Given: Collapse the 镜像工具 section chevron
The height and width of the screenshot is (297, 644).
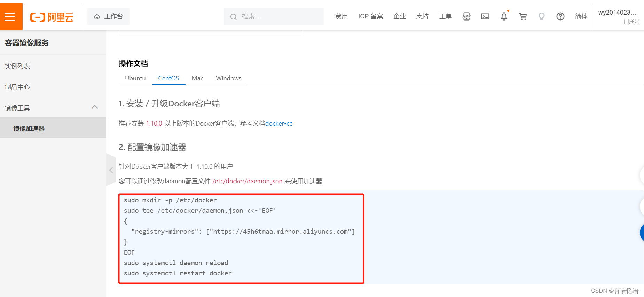Looking at the screenshot, I should [x=95, y=107].
